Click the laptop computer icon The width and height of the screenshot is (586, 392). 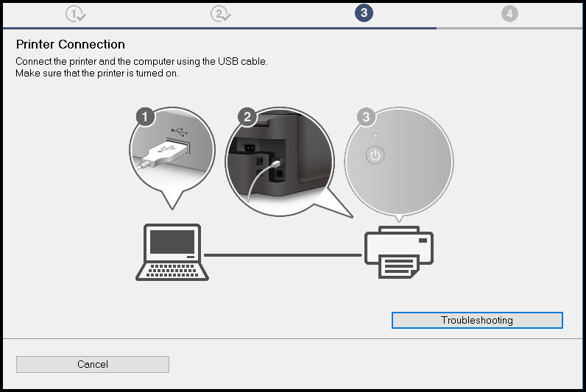click(x=172, y=252)
